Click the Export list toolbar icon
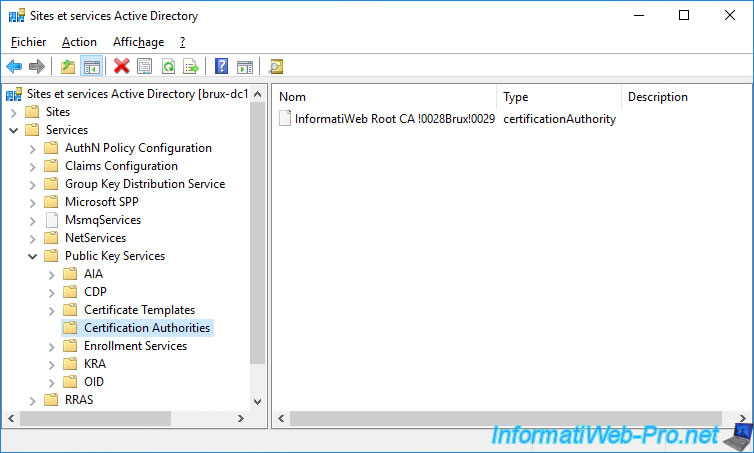754x453 pixels. pyautogui.click(x=191, y=67)
